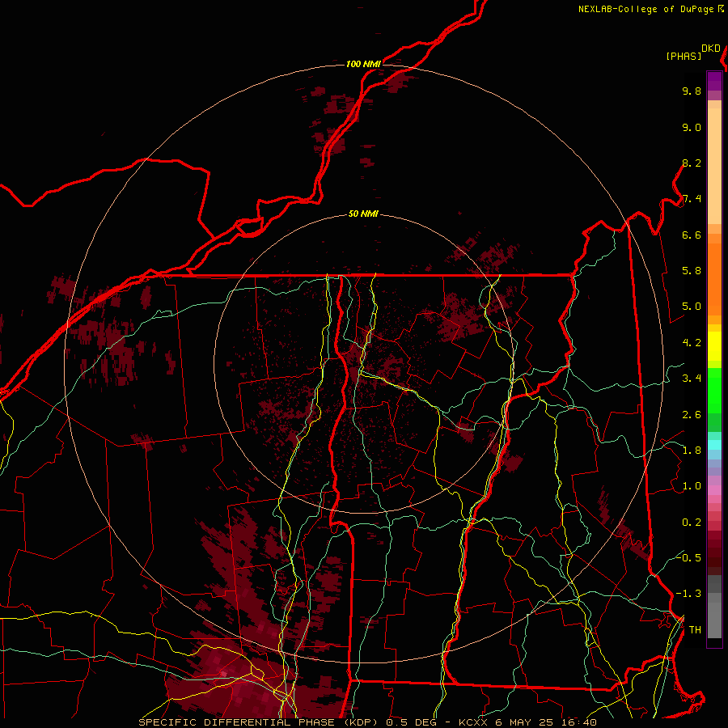The image size is (728, 728).
Task: Select the 4.2 scale label
Action: 692,343
